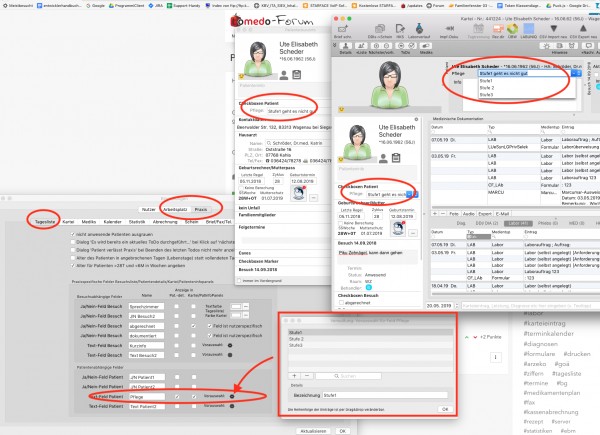Click clipboard icon in Kartei patient panel
Screen dimensions: 600x435
[x=396, y=158]
